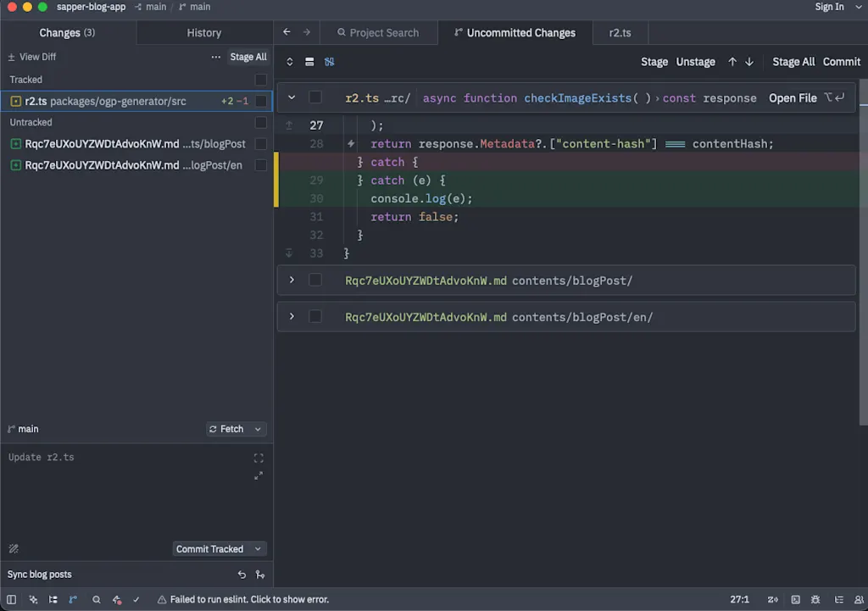Check the contents/blogPost/en/ diff header checkbox
Viewport: 868px width, 611px height.
[315, 317]
